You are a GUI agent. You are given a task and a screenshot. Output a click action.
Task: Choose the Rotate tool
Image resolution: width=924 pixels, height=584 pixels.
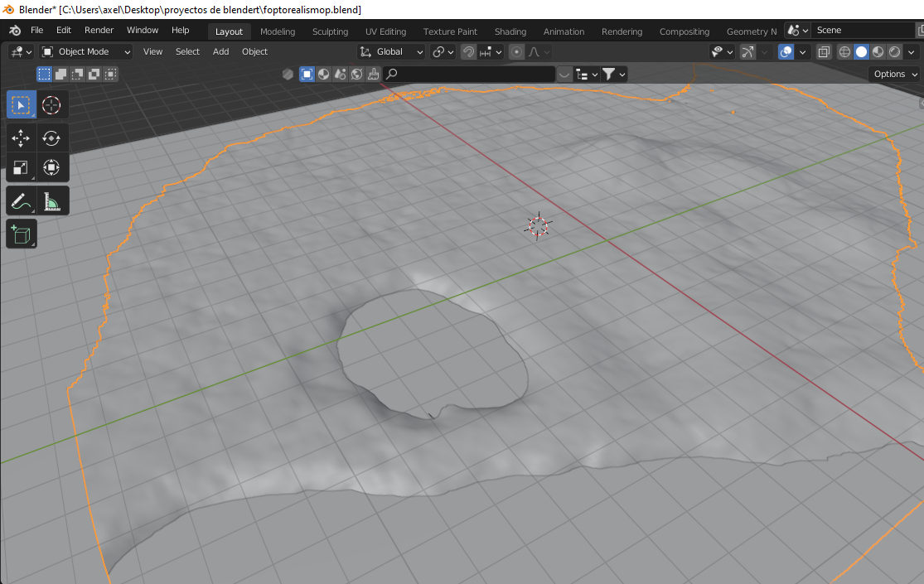[52, 138]
